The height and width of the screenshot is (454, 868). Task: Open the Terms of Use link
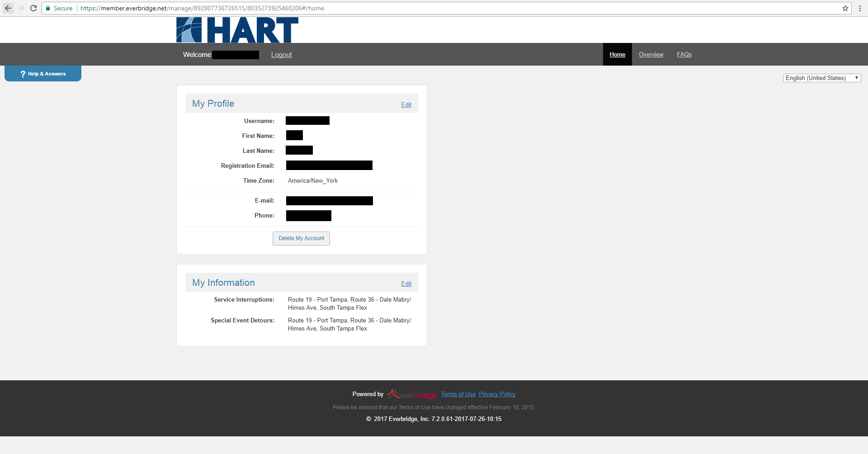tap(458, 394)
